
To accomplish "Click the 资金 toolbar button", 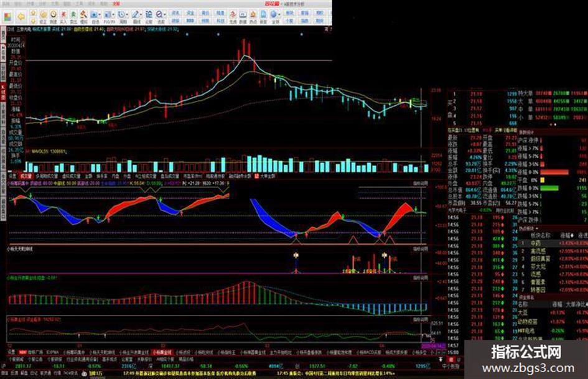I will click(x=189, y=13).
